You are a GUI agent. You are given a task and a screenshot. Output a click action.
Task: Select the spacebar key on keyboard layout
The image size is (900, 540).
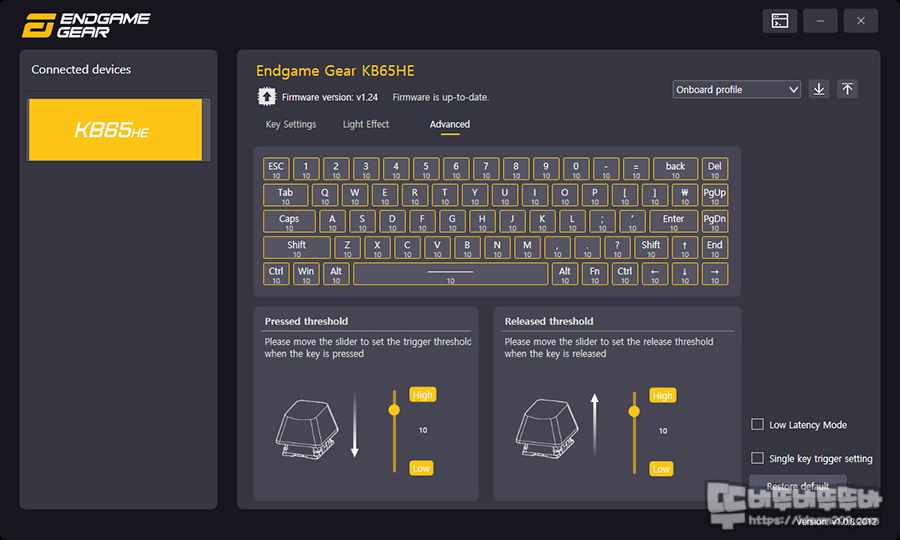451,274
